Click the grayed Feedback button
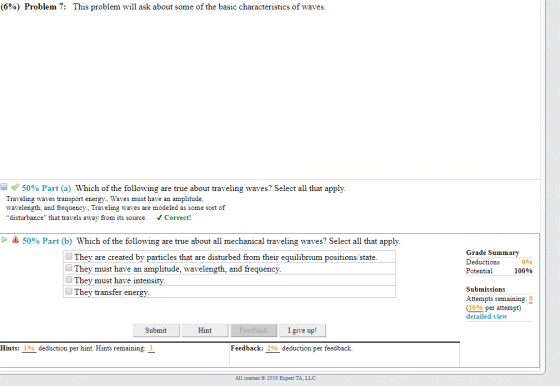The height and width of the screenshot is (386, 560). coord(254,330)
